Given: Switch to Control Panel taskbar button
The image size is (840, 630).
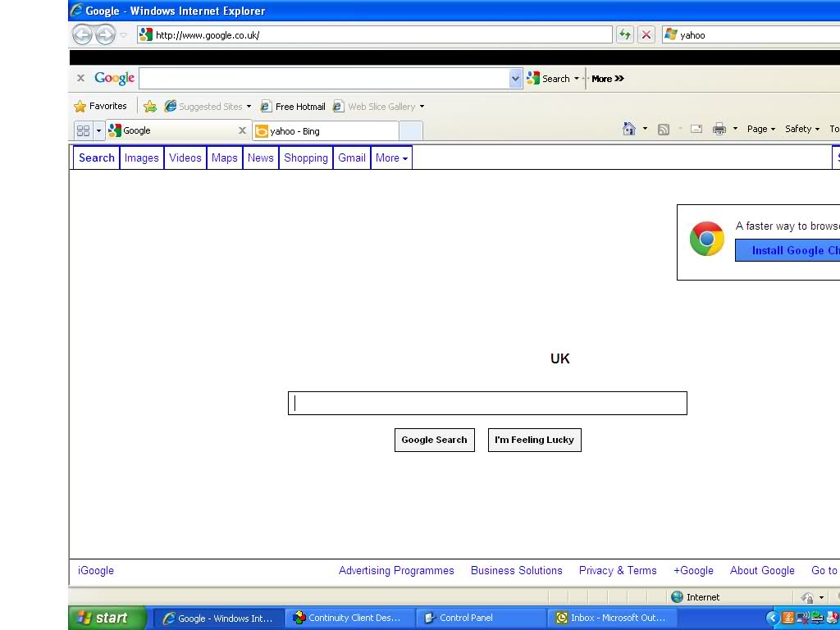Looking at the screenshot, I should pos(481,619).
